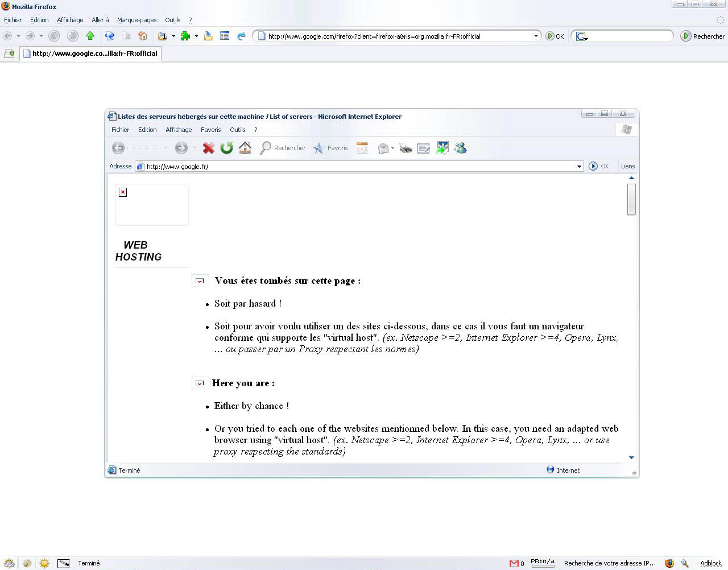The width and height of the screenshot is (728, 570).
Task: Click the WEB HOSTING heading text
Action: coord(138,251)
